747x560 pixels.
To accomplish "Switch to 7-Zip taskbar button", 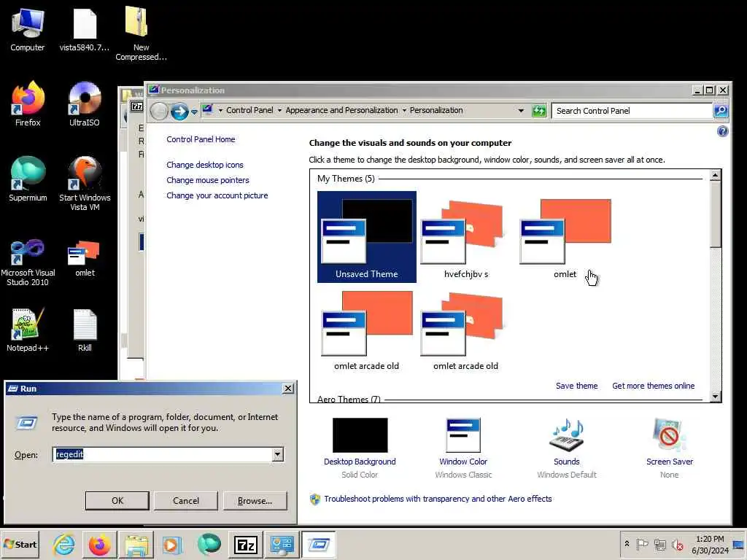I will (246, 544).
